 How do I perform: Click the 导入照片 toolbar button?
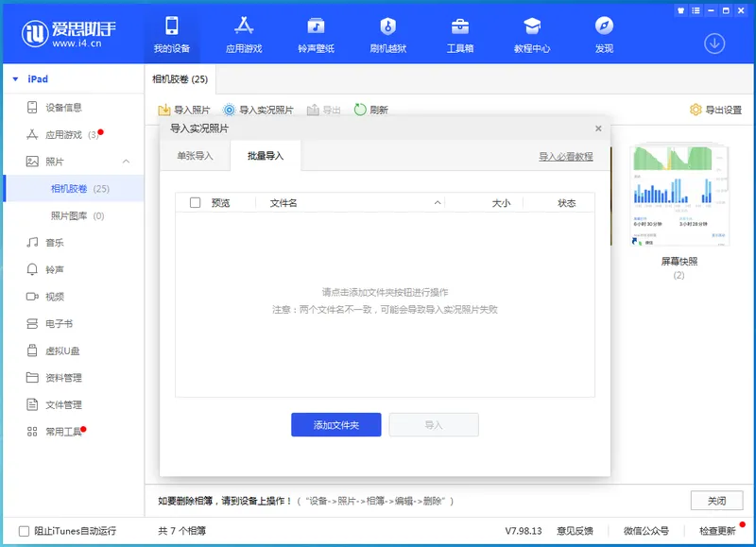[183, 110]
